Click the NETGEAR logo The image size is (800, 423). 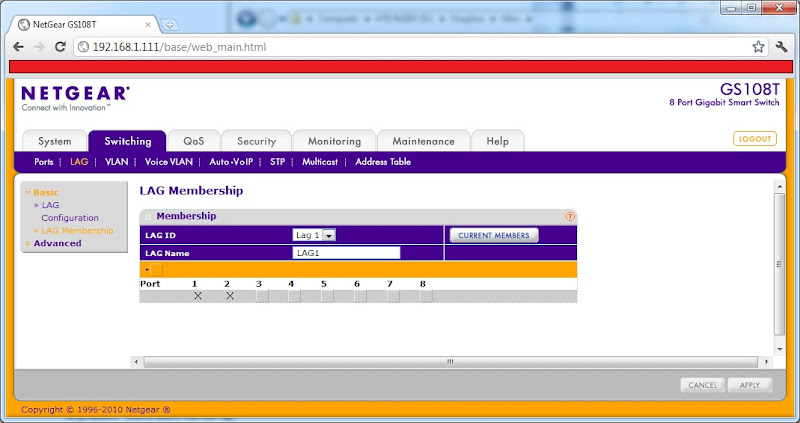tap(76, 93)
